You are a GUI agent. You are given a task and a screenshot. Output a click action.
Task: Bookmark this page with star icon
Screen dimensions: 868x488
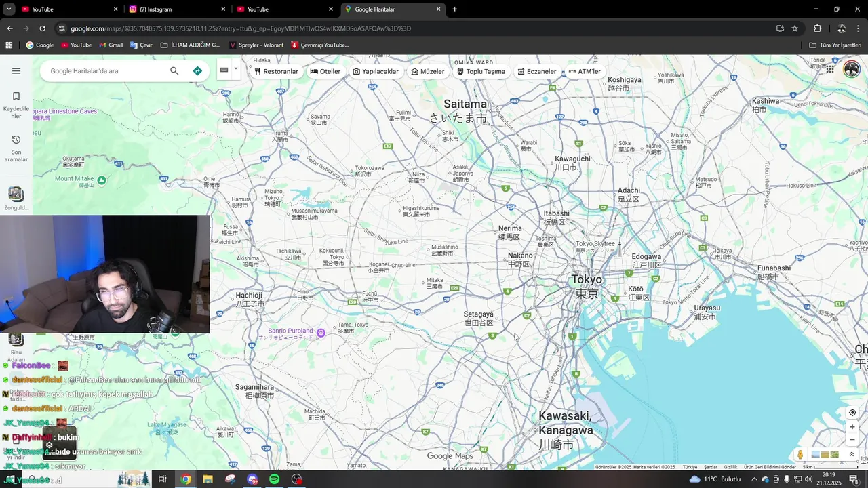(x=795, y=28)
